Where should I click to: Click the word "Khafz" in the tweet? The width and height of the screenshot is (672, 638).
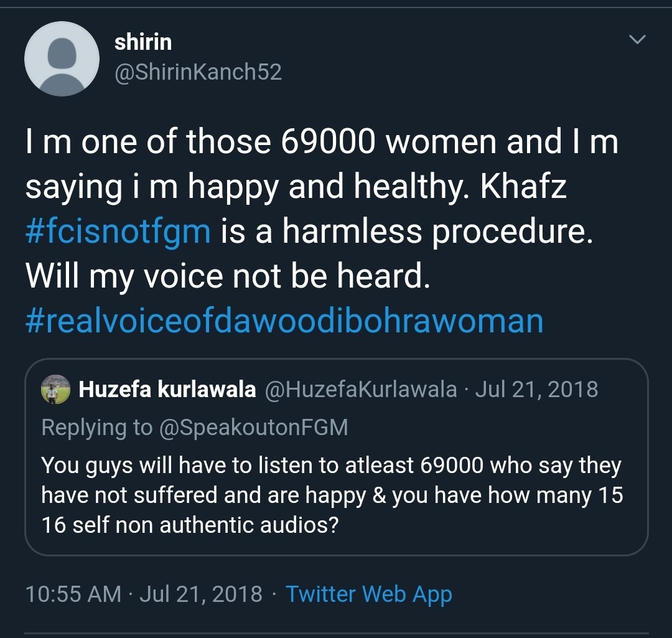tap(521, 186)
